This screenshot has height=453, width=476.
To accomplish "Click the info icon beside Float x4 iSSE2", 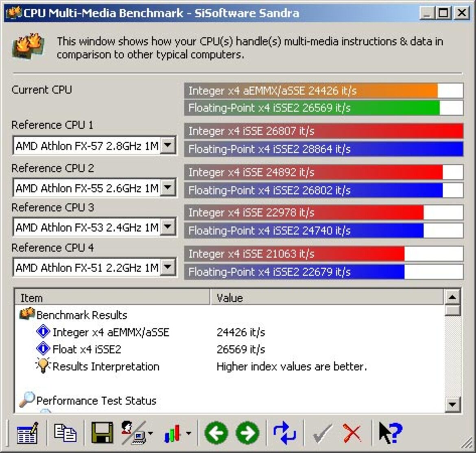I will [x=43, y=348].
